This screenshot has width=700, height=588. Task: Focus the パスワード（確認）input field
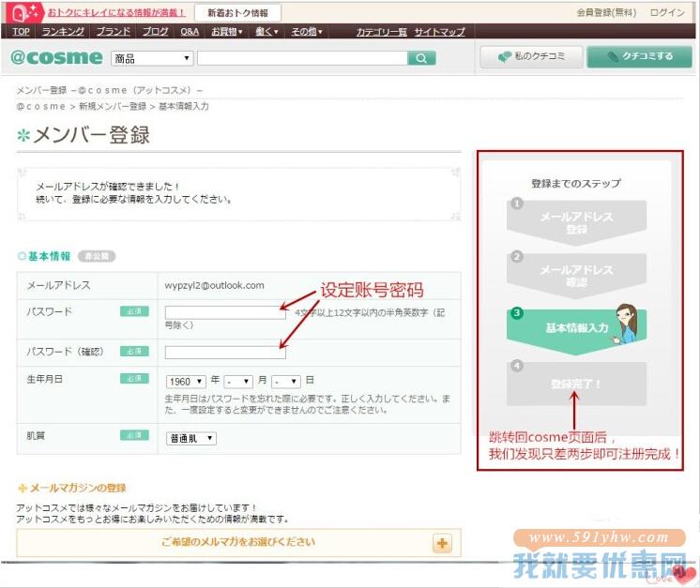[x=225, y=353]
